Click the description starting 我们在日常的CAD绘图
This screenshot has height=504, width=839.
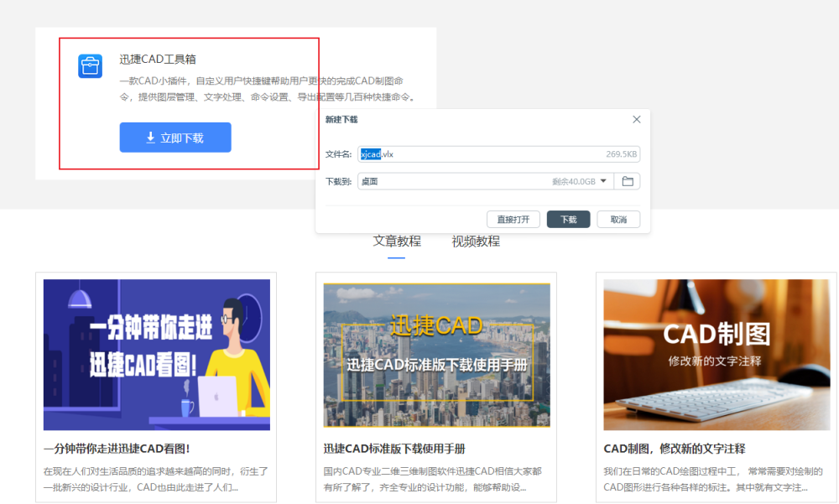[712, 480]
